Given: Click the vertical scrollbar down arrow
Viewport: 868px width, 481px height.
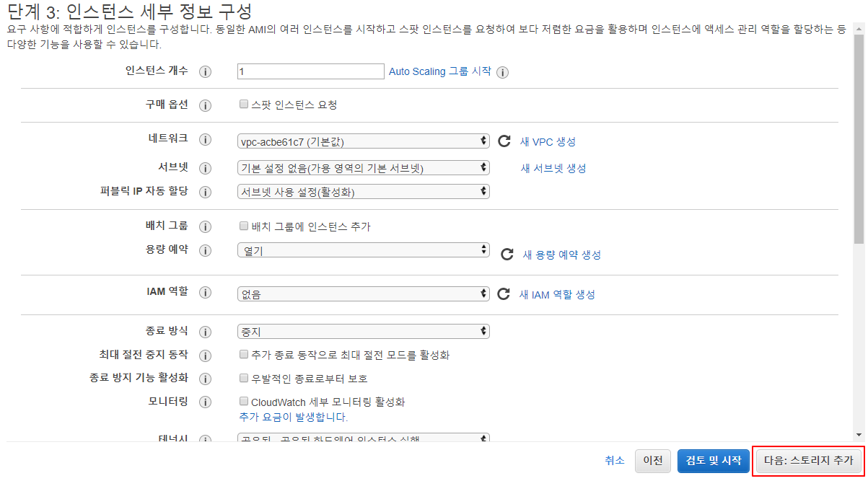Looking at the screenshot, I should coord(859,434).
